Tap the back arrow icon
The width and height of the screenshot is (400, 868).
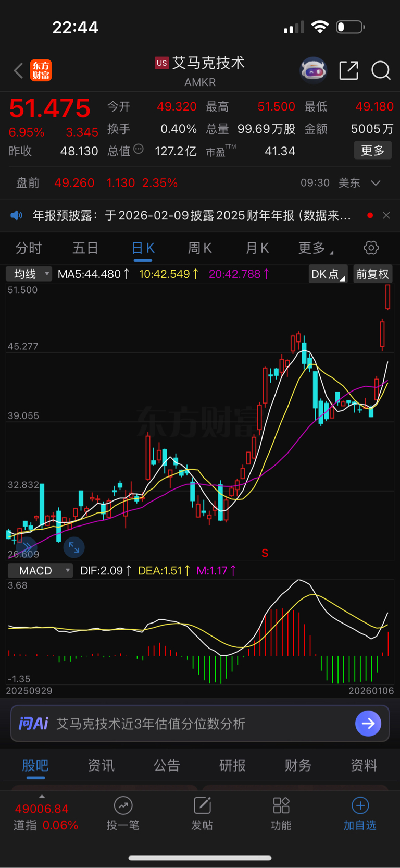(19, 70)
